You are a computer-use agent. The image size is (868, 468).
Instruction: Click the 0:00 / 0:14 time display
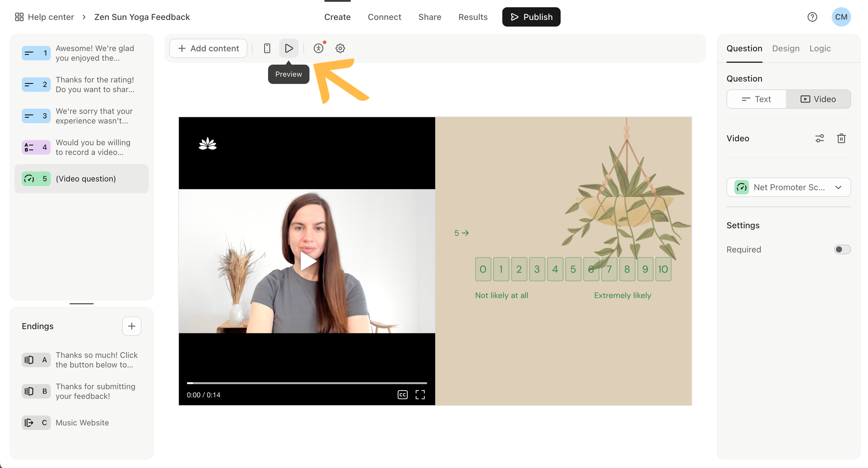(x=203, y=395)
